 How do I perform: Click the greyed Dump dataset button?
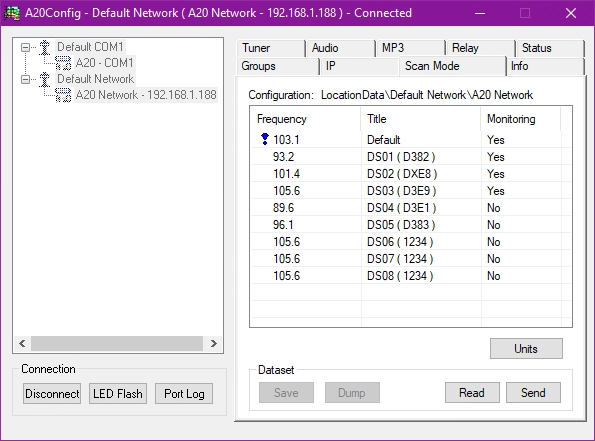click(x=352, y=392)
